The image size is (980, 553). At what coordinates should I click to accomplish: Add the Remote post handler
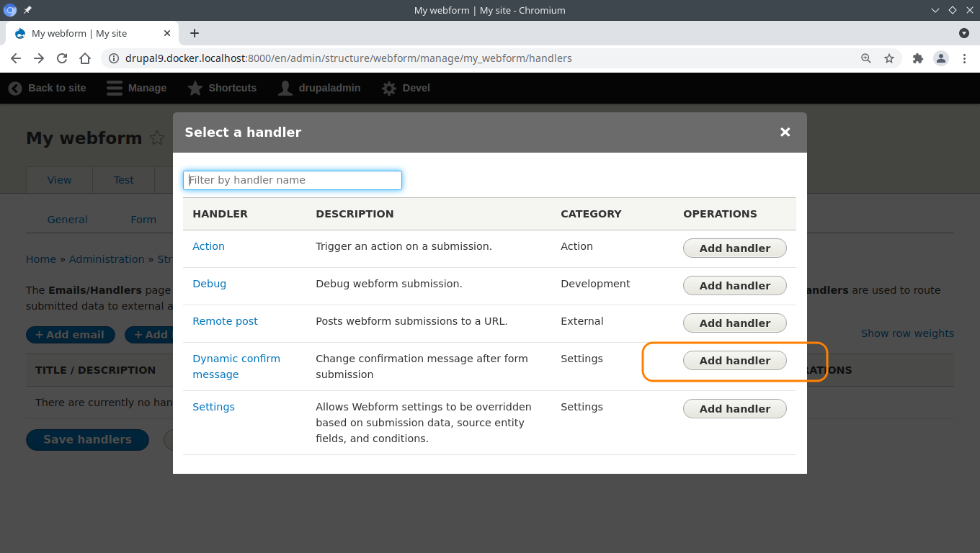(734, 323)
